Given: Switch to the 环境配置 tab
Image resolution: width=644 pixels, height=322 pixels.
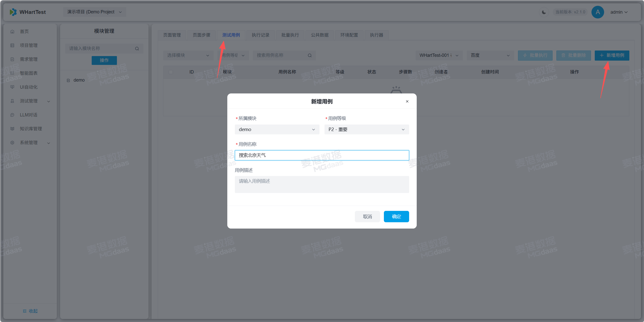Looking at the screenshot, I should pyautogui.click(x=349, y=35).
